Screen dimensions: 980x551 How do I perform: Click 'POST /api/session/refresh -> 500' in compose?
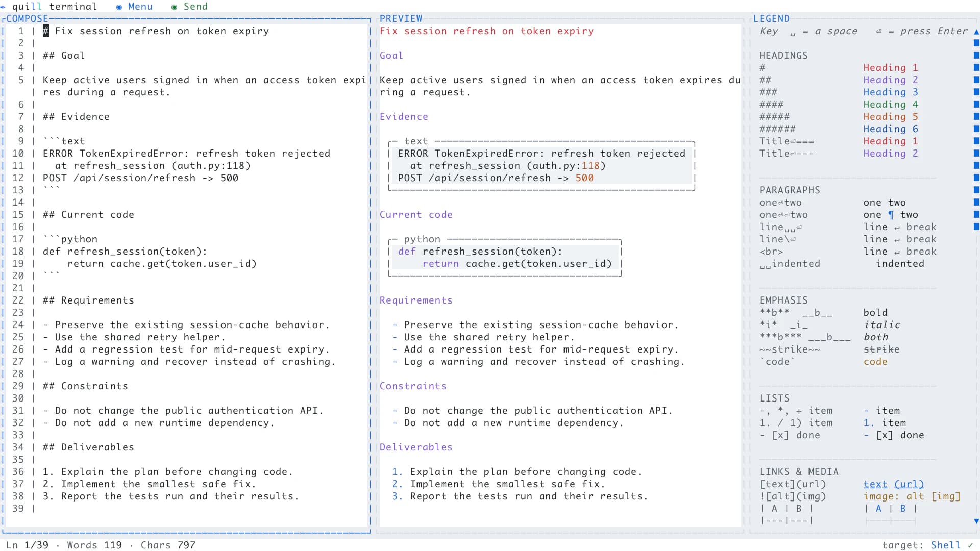140,178
